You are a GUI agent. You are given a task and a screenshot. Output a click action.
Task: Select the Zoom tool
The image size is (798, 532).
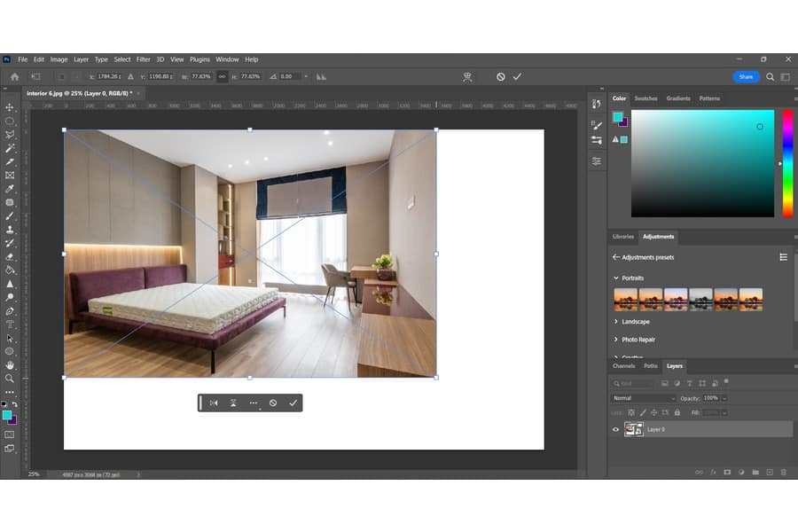(x=10, y=379)
